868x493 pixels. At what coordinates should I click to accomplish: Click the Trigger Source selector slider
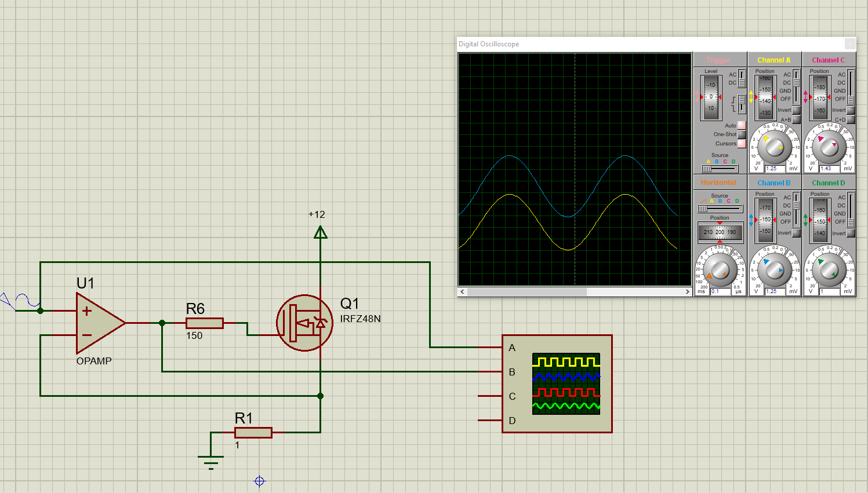720,169
